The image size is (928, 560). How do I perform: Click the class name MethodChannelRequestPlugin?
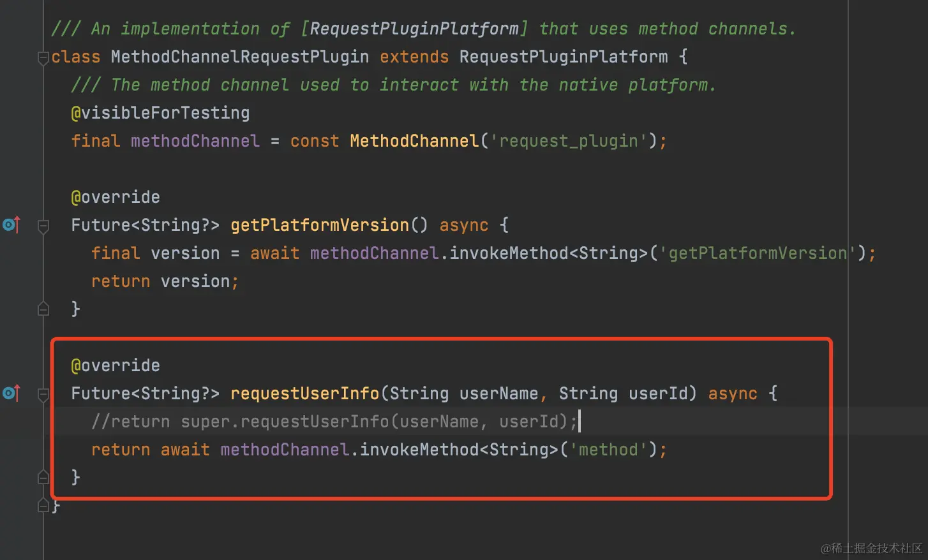pyautogui.click(x=240, y=57)
